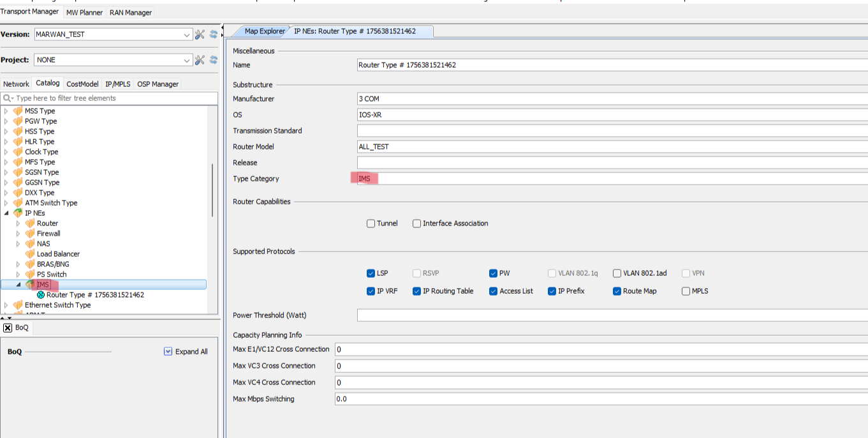Click the BoQ panel X icon
This screenshot has width=868, height=438.
(8, 328)
